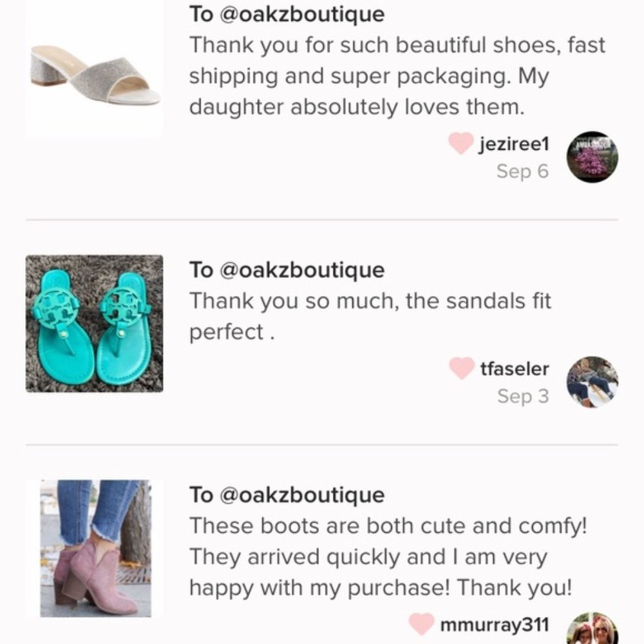Screen dimensions: 644x644
Task: Open the mmurray311 username link
Action: point(494,624)
